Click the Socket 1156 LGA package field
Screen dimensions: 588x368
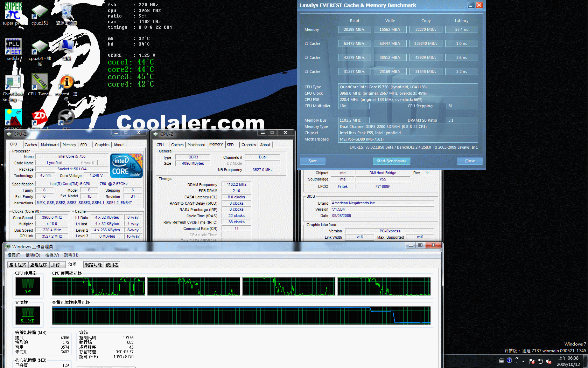(72, 169)
